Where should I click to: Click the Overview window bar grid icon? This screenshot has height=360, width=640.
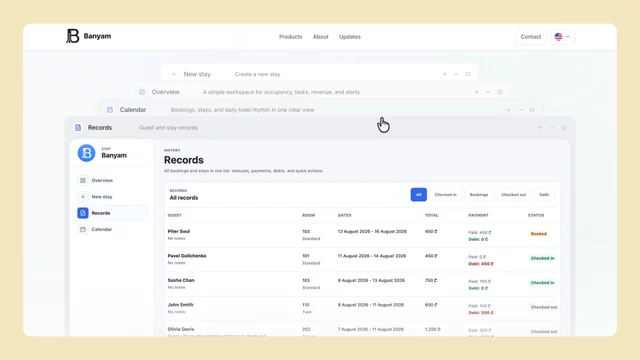click(142, 92)
